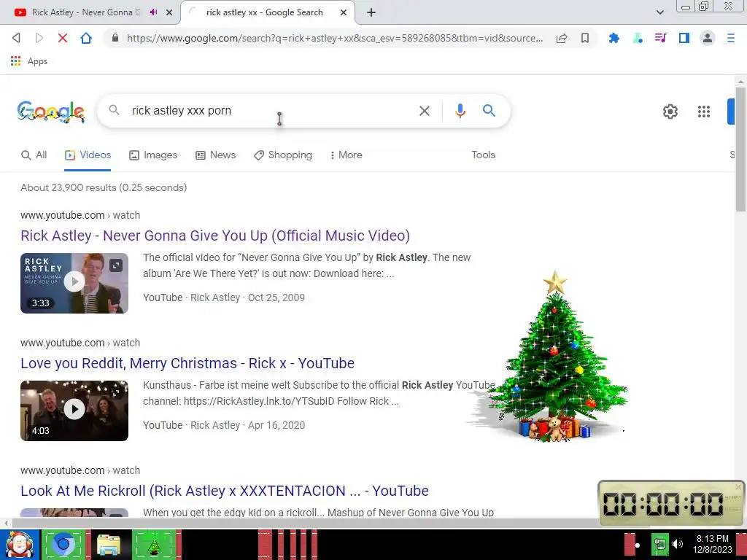Open the Christmas tree app in taskbar
The height and width of the screenshot is (560, 747).
click(154, 545)
